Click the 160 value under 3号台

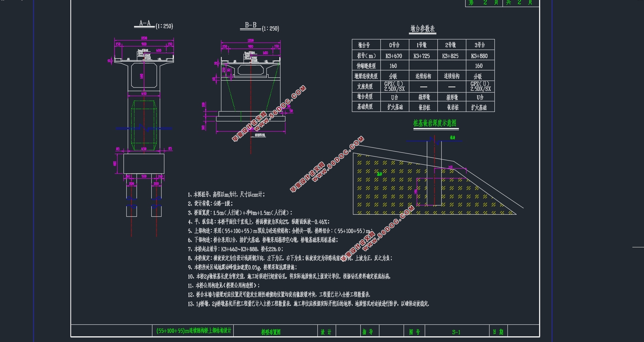click(479, 66)
